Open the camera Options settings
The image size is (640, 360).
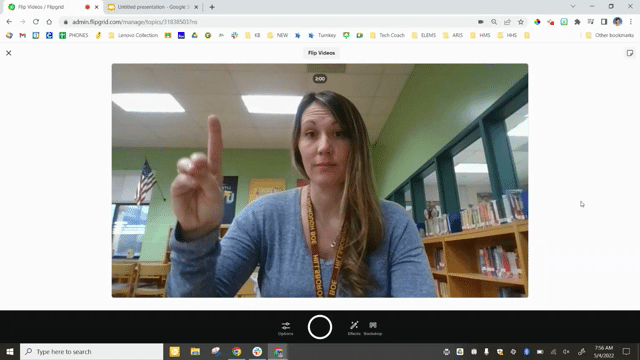pyautogui.click(x=285, y=328)
